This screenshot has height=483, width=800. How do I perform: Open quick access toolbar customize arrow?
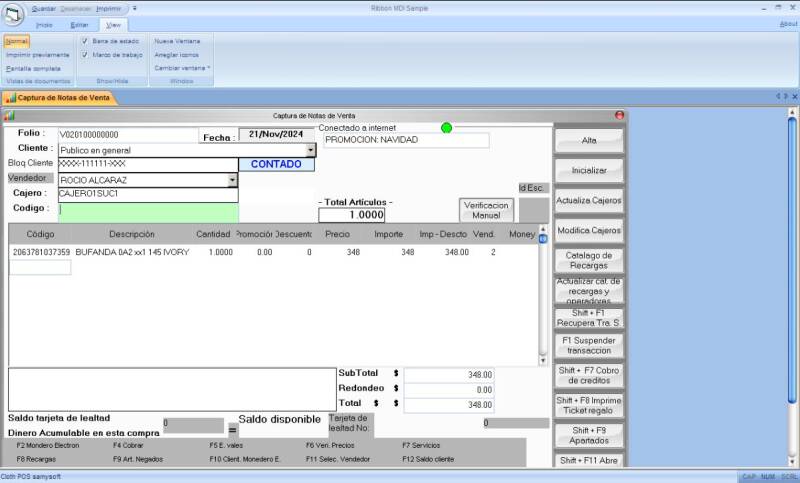click(x=135, y=8)
